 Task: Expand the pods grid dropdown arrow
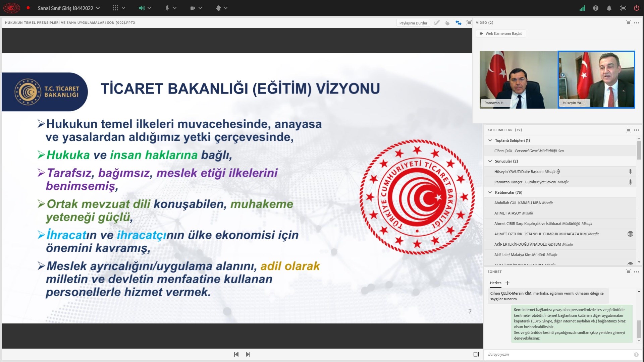tap(123, 8)
